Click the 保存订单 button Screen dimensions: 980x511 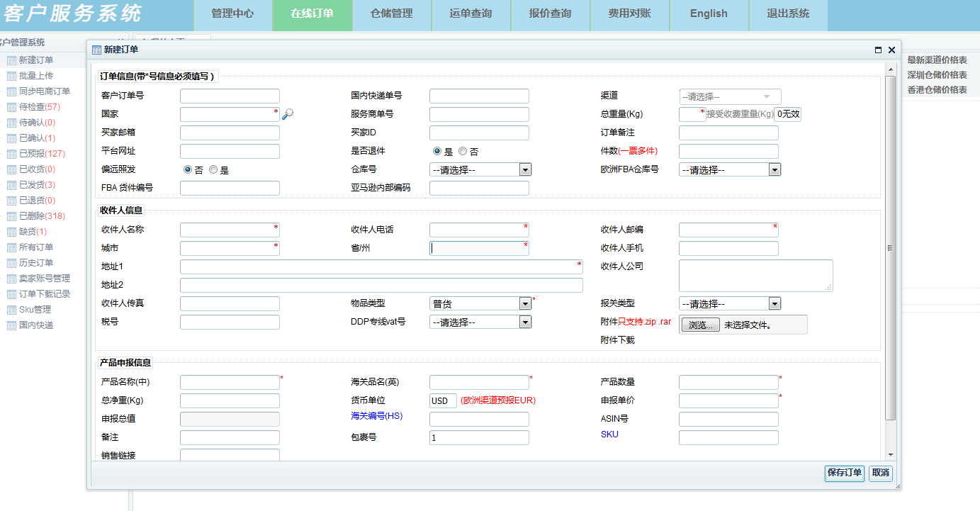click(844, 473)
